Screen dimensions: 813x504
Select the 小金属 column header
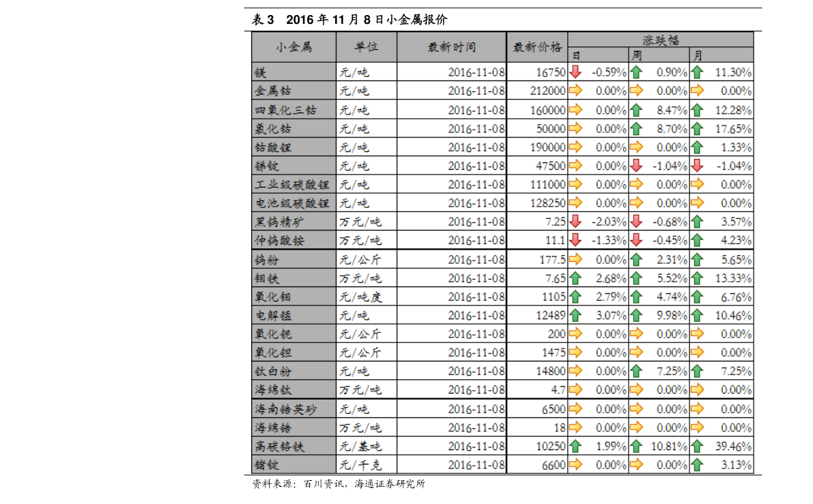coord(294,47)
